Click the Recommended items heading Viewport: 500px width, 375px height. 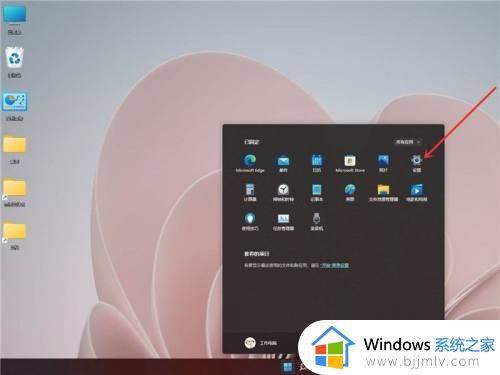[257, 254]
